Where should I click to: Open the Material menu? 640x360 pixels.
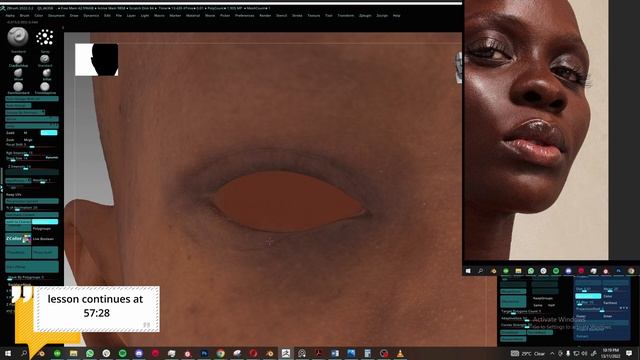193,16
